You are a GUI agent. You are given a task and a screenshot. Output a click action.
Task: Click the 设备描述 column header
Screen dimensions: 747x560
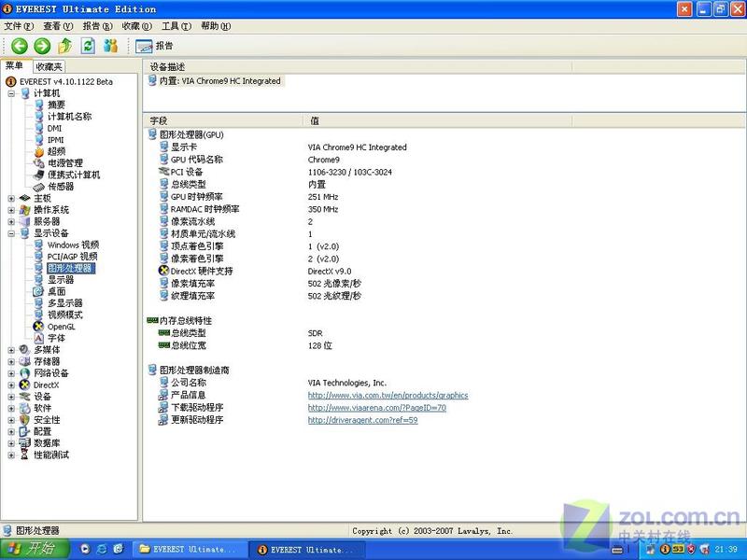[358, 66]
